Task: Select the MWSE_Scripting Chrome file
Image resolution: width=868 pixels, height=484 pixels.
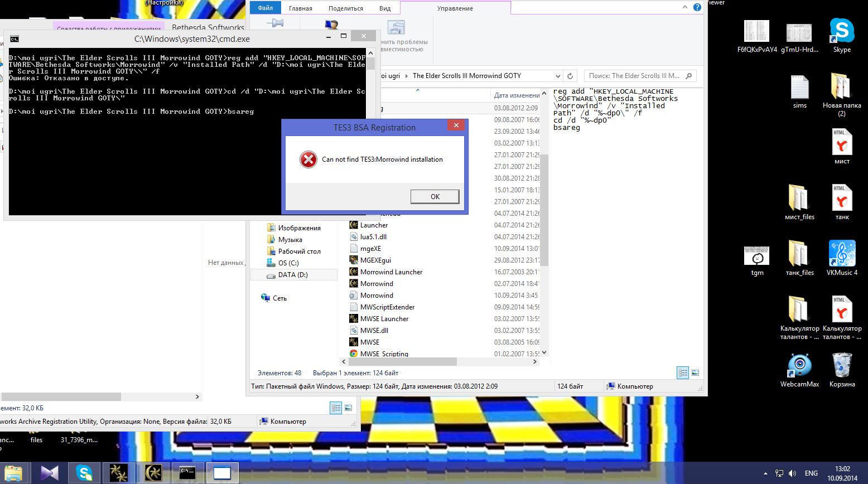Action: tap(384, 354)
